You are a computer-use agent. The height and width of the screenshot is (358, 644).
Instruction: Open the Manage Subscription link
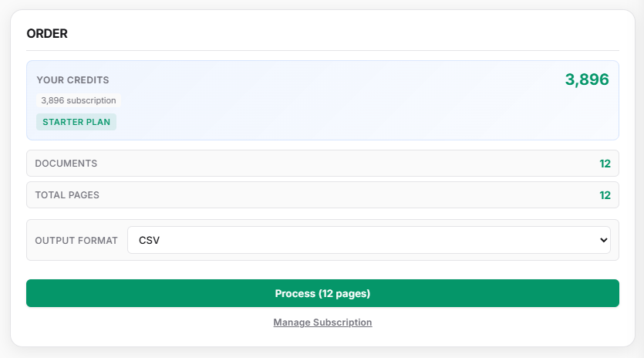pos(322,323)
